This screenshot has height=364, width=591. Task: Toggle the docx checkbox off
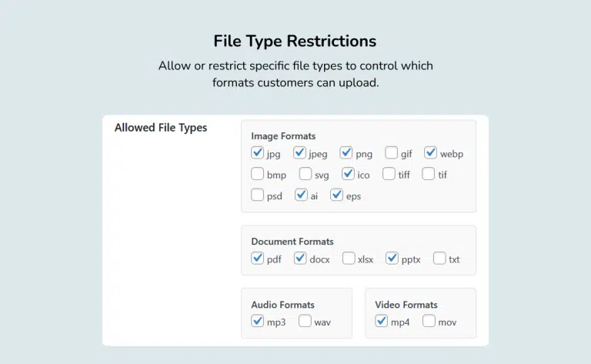click(300, 259)
